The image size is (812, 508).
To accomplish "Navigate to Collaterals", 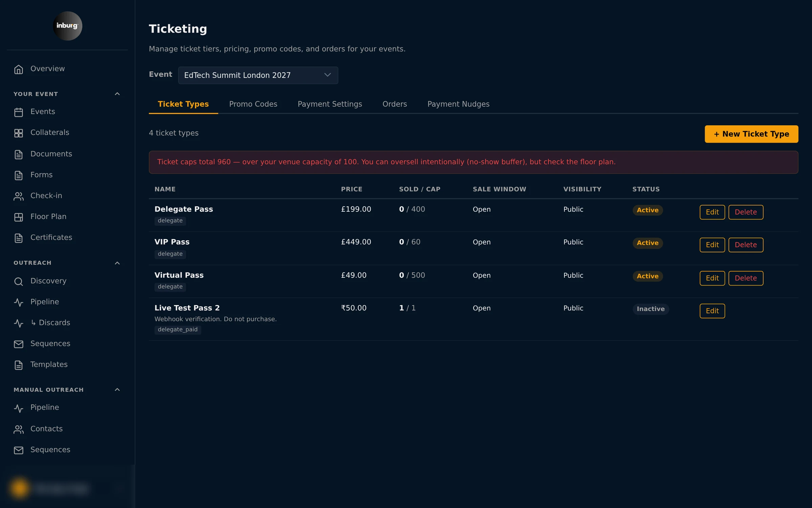I will coord(50,133).
